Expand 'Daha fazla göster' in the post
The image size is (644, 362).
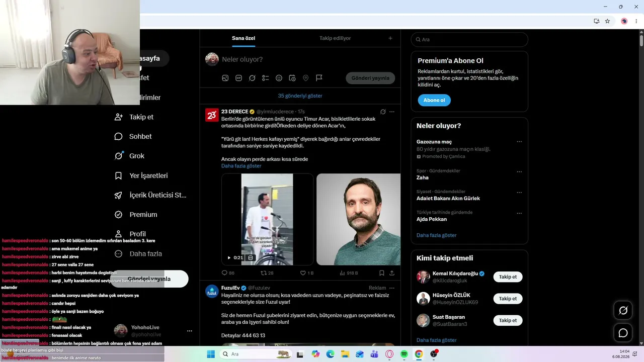242,166
